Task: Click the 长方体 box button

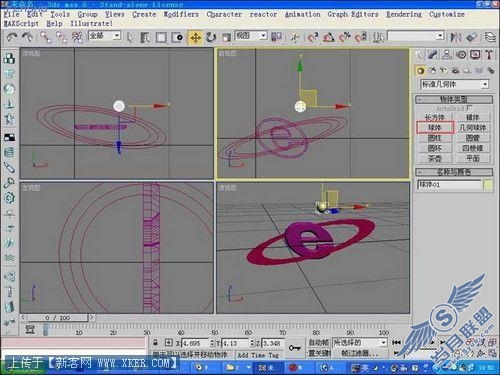Action: pos(435,117)
